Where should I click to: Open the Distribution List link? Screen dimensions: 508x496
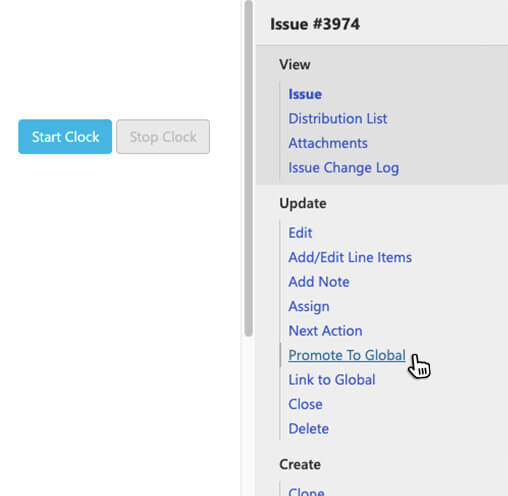(338, 119)
